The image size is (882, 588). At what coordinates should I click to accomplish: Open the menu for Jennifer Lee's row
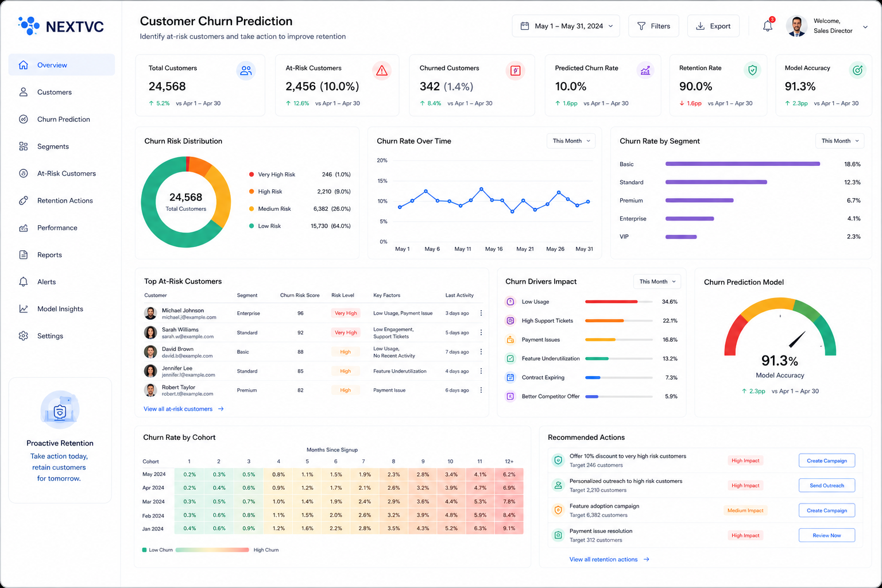(x=481, y=371)
